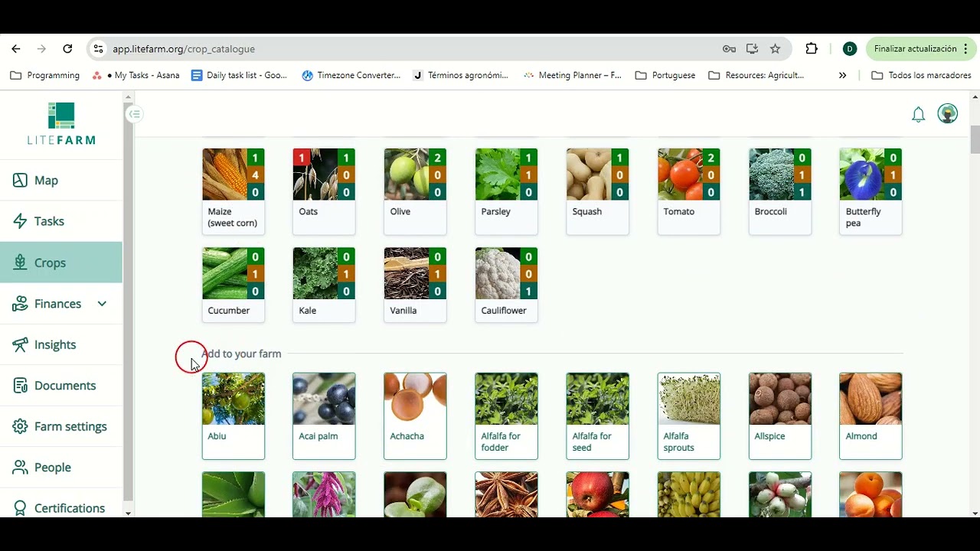
Task: Click the sidebar scrollbar down arrow
Action: pyautogui.click(x=128, y=513)
